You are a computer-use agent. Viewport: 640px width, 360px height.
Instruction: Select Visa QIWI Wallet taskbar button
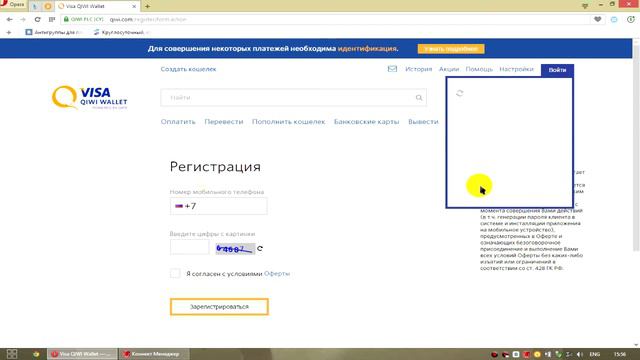(82, 354)
